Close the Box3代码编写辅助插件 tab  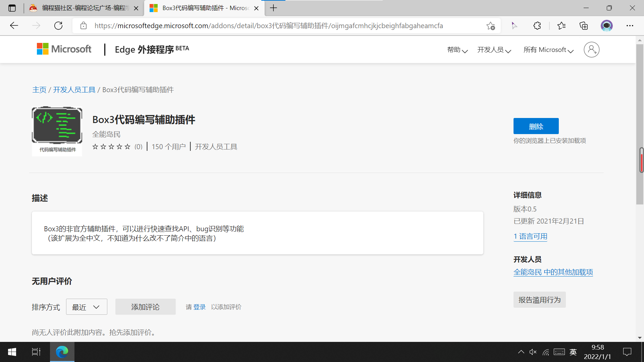click(256, 8)
